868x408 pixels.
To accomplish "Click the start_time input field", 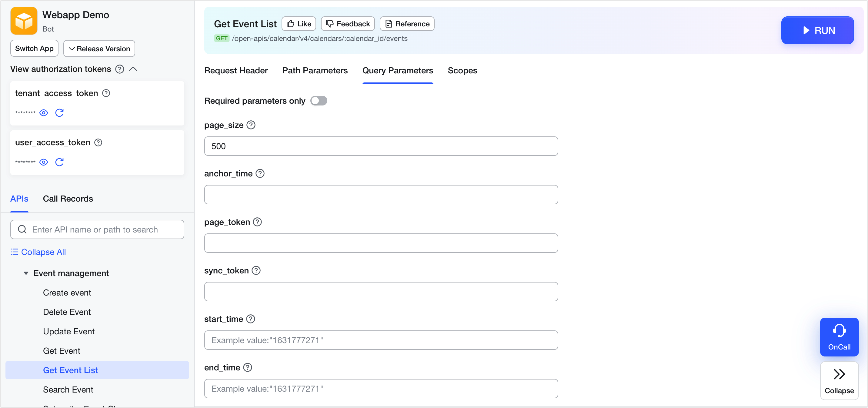I will 381,340.
